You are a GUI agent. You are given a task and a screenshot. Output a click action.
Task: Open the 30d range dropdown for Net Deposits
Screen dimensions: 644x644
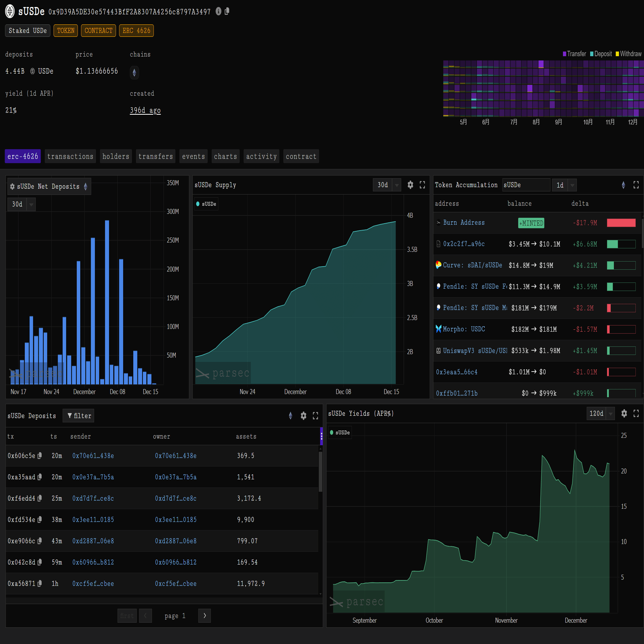(x=22, y=204)
